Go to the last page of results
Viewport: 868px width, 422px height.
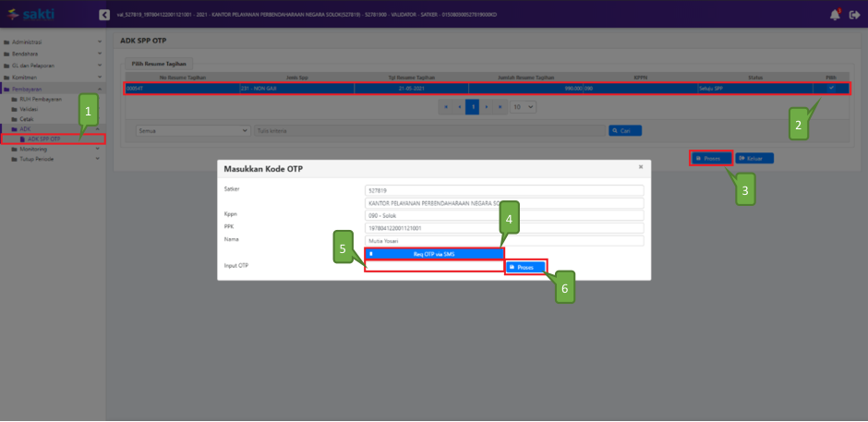500,107
